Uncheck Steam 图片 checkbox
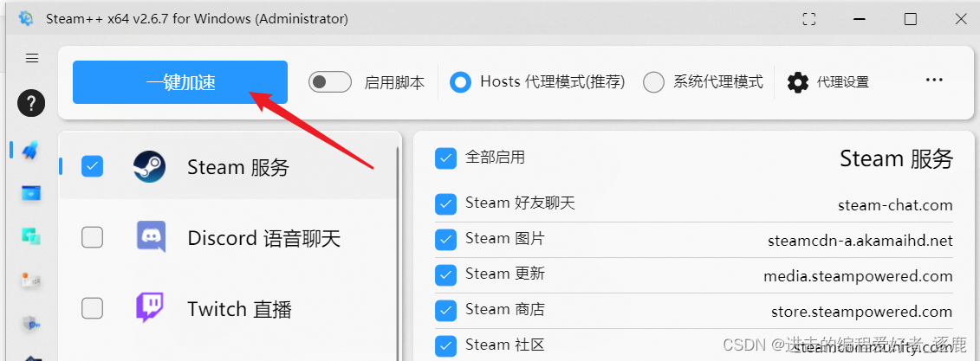The image size is (980, 361). 445,239
